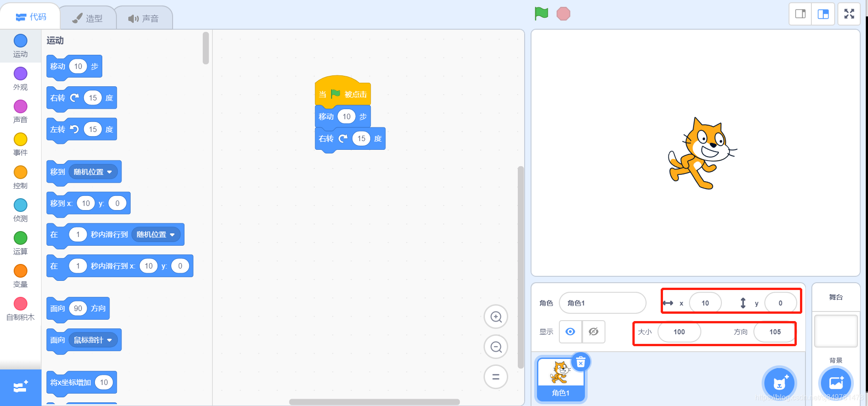Viewport: 868px width, 406px height.
Task: Select the stage backdrop thumbnail
Action: point(836,331)
